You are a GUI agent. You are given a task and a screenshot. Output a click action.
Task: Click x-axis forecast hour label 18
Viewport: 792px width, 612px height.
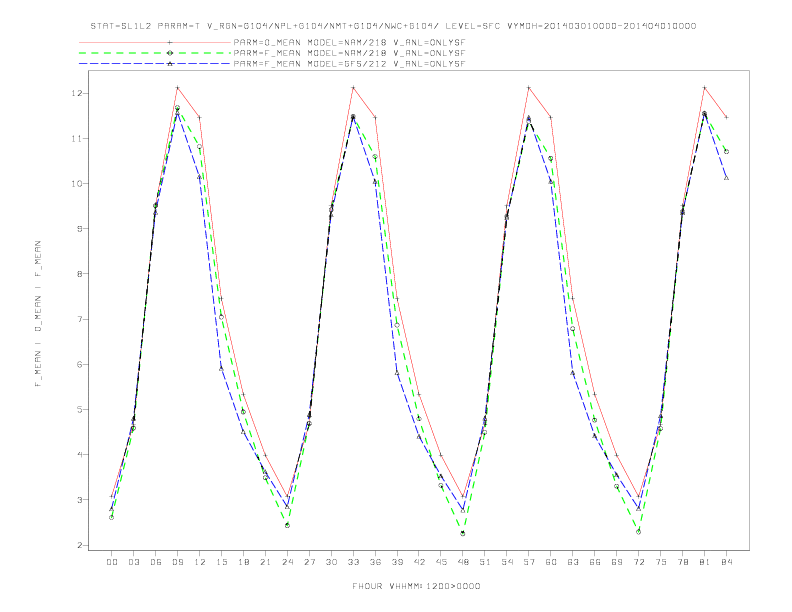pos(243,562)
